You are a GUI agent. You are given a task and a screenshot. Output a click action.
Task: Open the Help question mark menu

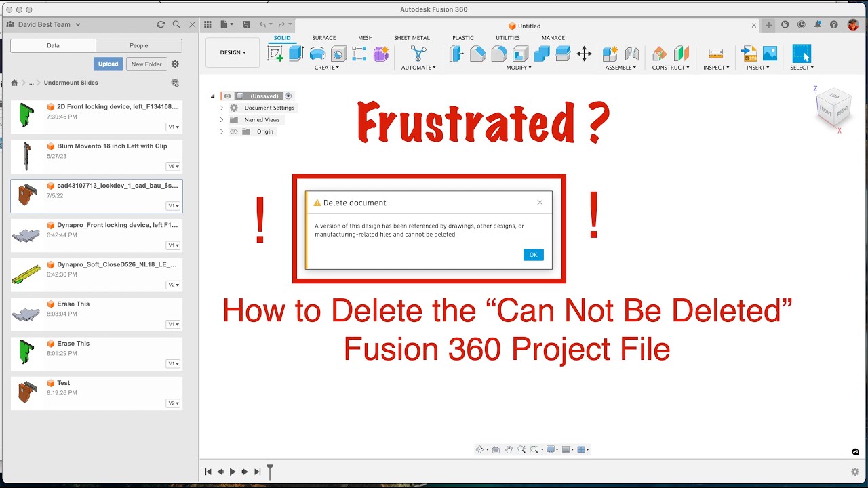834,25
